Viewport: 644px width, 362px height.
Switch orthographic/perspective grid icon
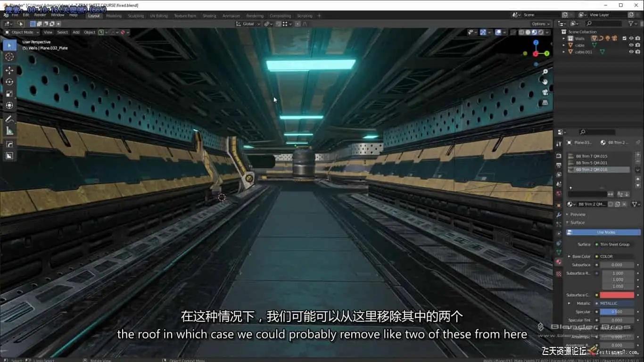pos(545,103)
